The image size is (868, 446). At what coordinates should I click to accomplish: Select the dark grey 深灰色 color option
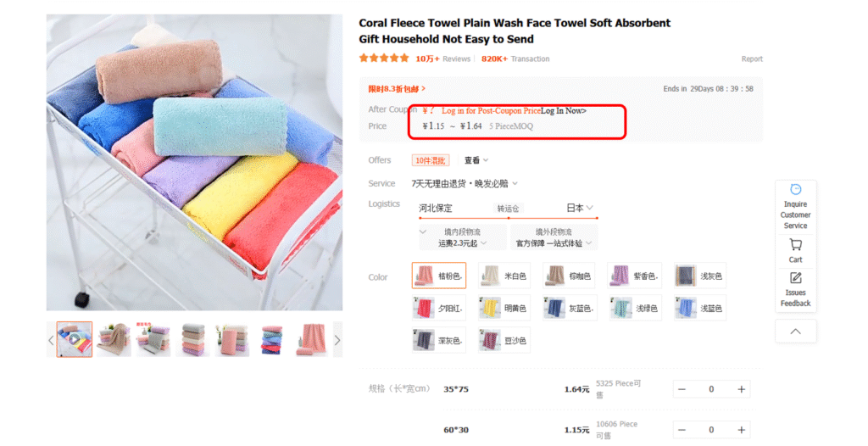tap(439, 340)
